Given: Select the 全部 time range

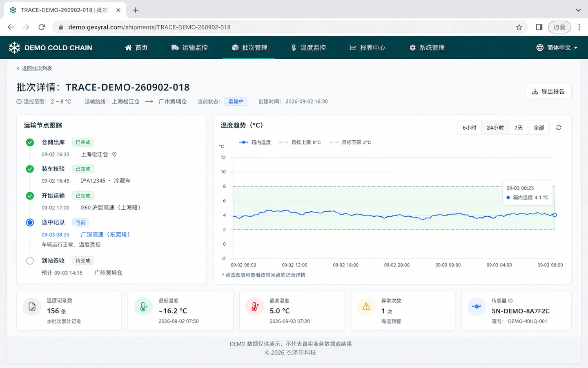Looking at the screenshot, I should pos(539,128).
